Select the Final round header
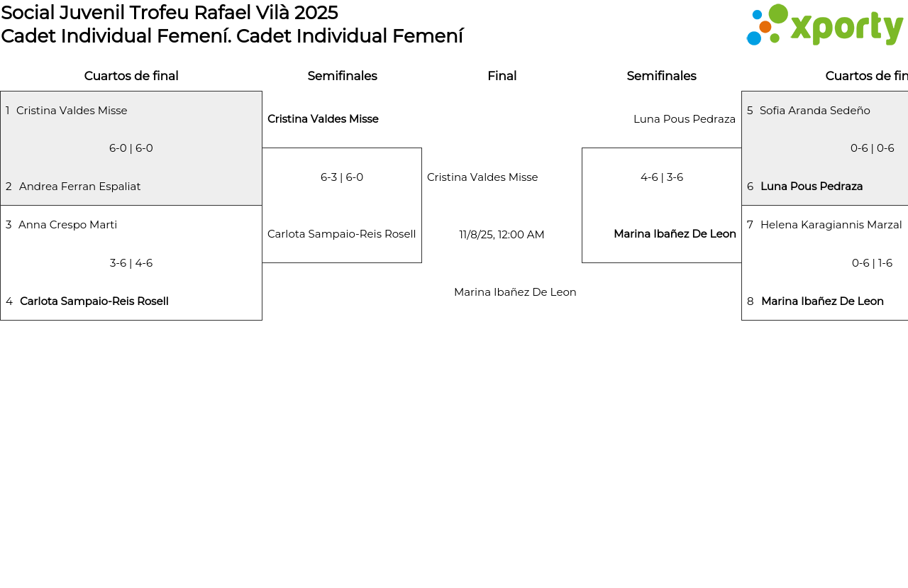Image resolution: width=908 pixels, height=588 pixels. coord(502,76)
